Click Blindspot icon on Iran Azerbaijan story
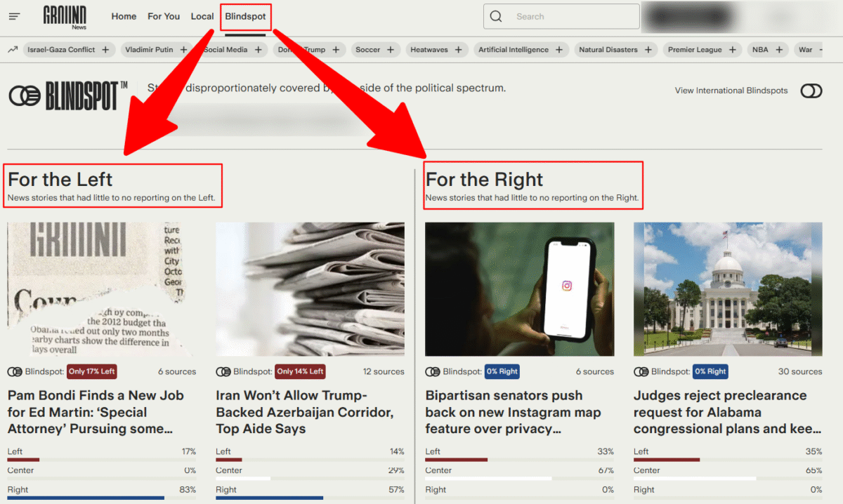The width and height of the screenshot is (843, 504). coord(223,371)
